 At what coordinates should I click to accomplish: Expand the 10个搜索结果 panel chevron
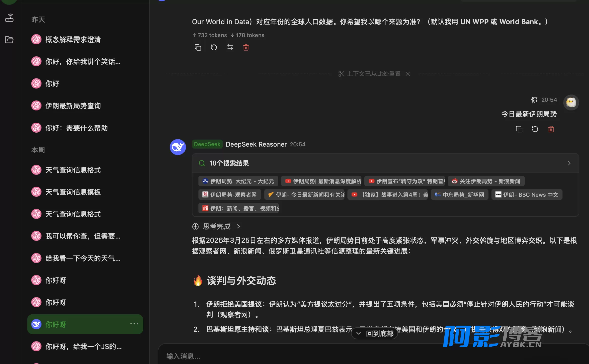[x=569, y=163]
